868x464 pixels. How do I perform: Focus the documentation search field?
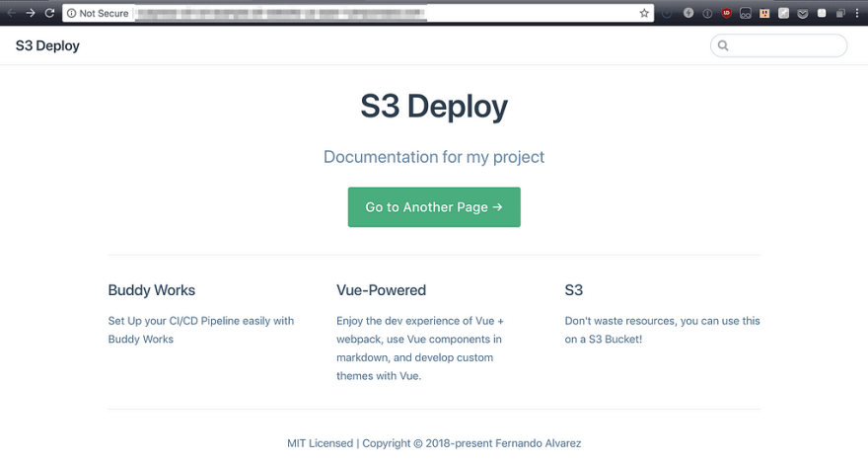click(779, 45)
